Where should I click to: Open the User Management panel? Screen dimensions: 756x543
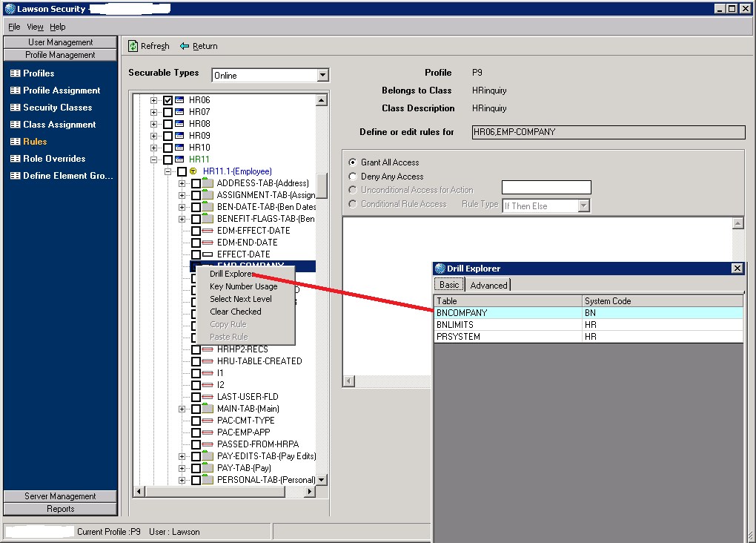pos(60,42)
